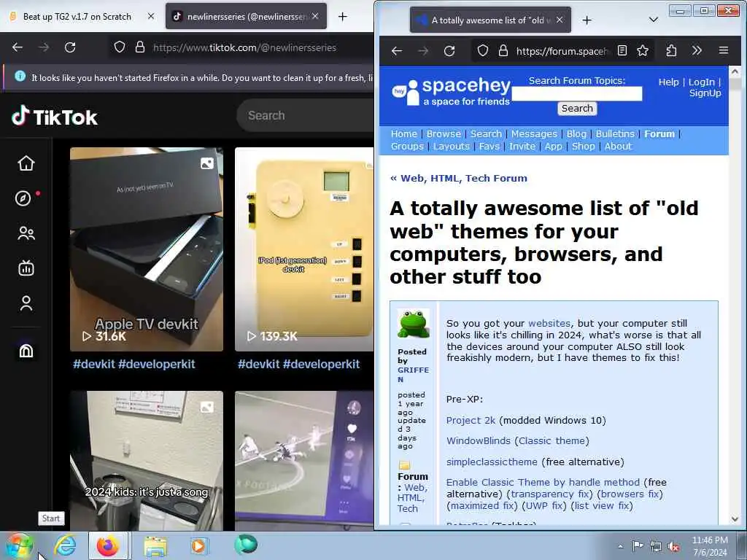Reload the spacehey forum page

449,51
